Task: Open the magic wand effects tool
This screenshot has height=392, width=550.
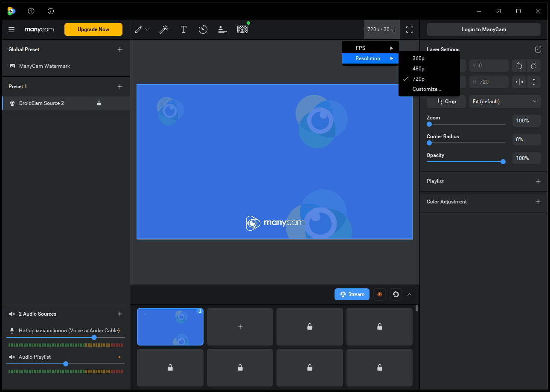Action: point(164,29)
